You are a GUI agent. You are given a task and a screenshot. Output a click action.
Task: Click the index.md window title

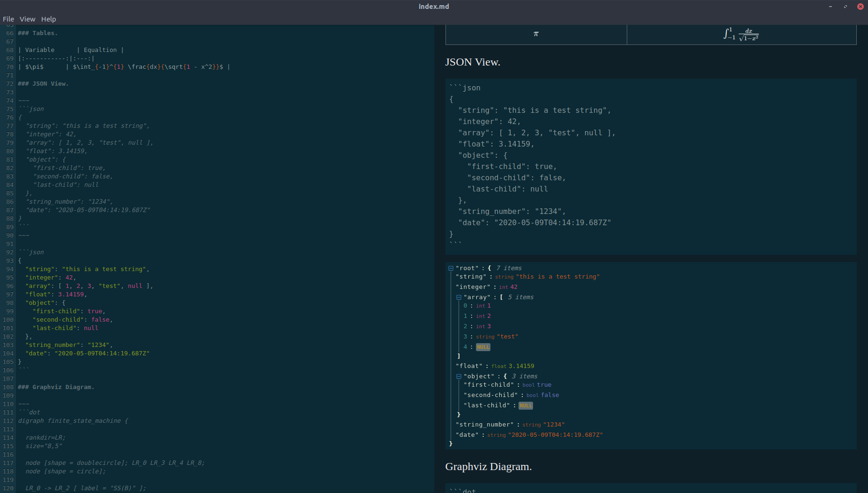click(x=434, y=7)
